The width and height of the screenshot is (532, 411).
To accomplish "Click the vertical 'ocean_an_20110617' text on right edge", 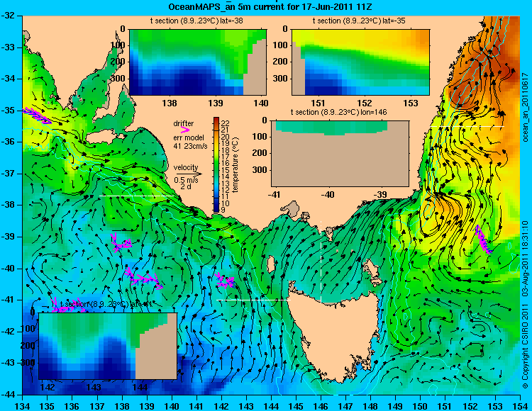I will tap(525, 107).
